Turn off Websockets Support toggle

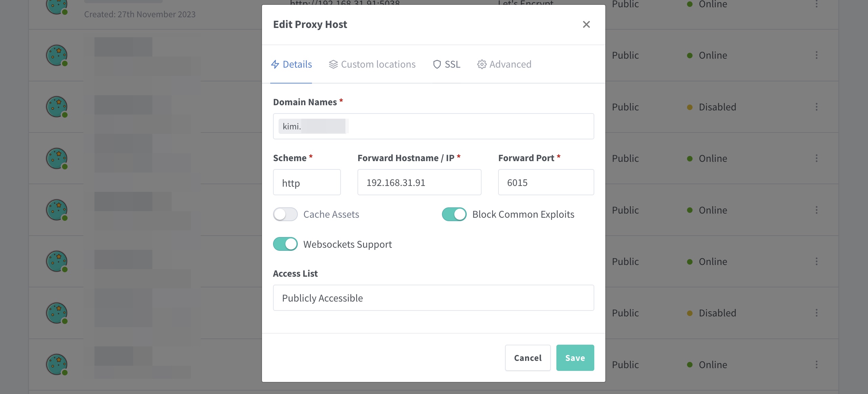tap(285, 244)
